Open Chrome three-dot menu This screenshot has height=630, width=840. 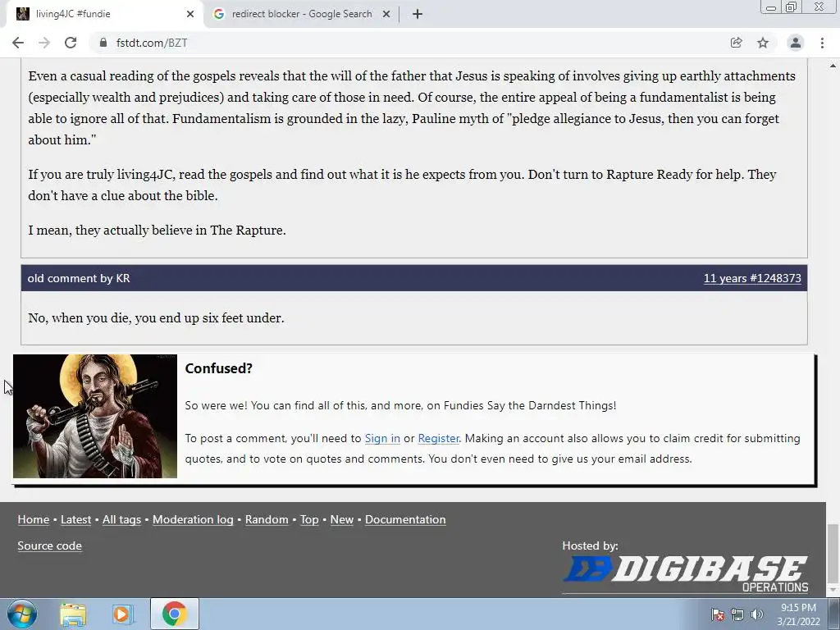822,43
